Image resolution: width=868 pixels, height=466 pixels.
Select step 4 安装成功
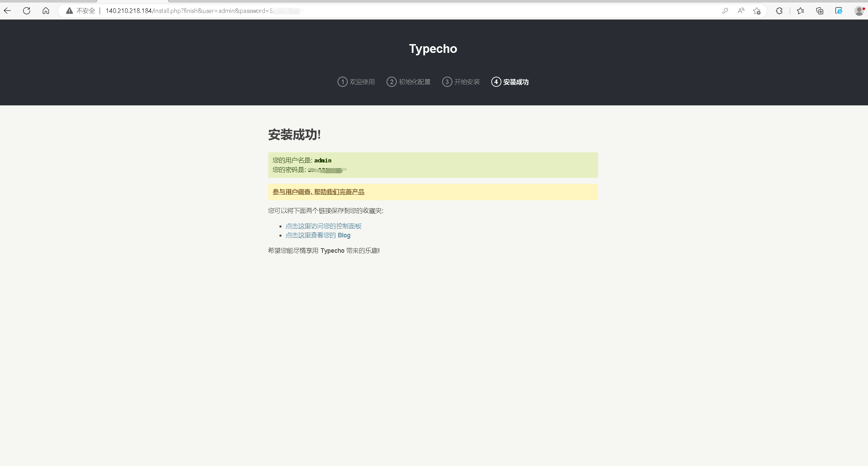(x=510, y=82)
